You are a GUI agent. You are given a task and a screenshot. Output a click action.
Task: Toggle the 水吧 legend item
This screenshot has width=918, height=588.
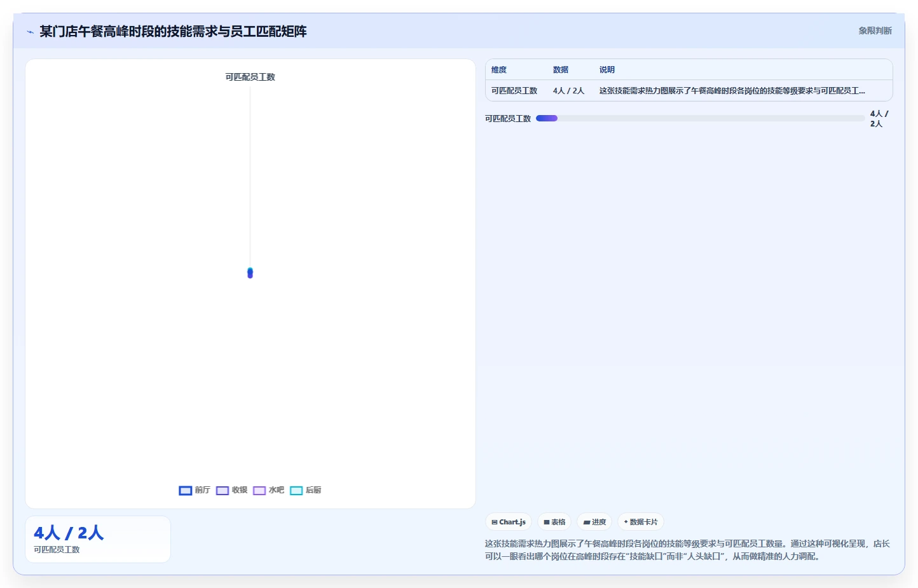point(268,490)
